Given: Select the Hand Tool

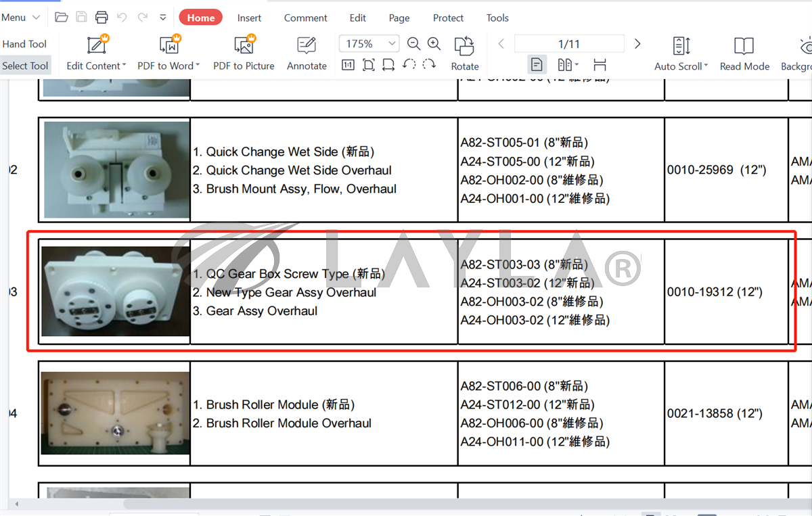Looking at the screenshot, I should pyautogui.click(x=25, y=44).
